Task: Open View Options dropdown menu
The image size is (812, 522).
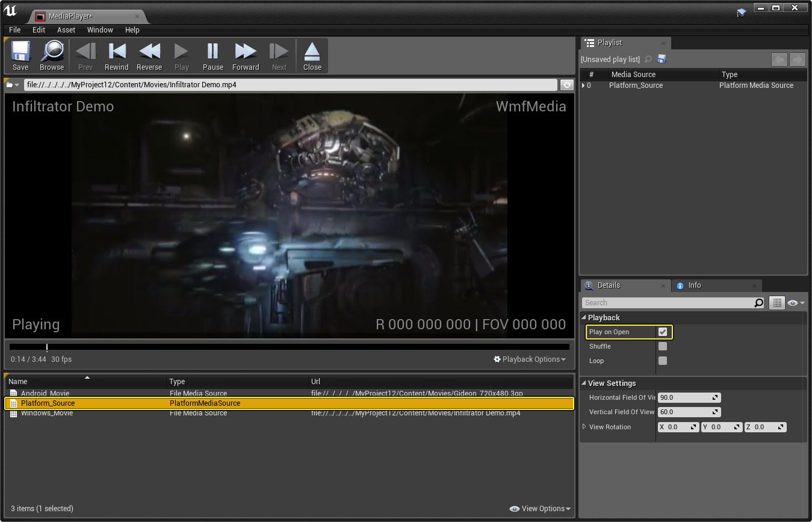Action: [540, 509]
